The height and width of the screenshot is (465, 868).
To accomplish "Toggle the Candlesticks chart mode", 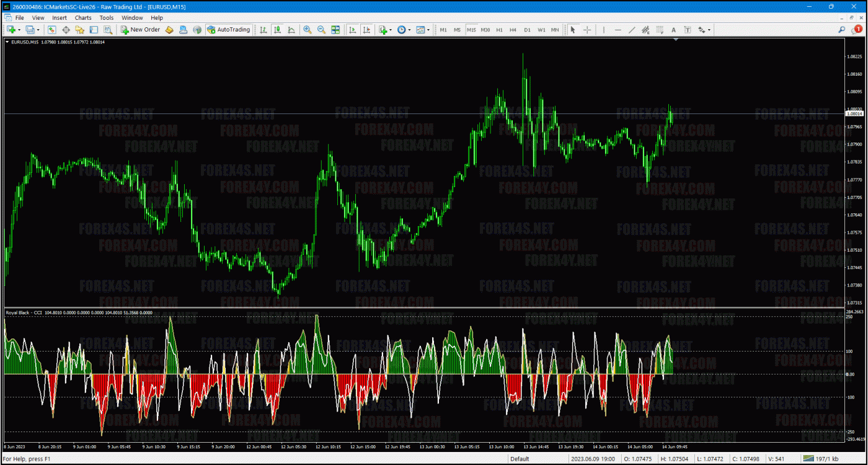I will 277,30.
